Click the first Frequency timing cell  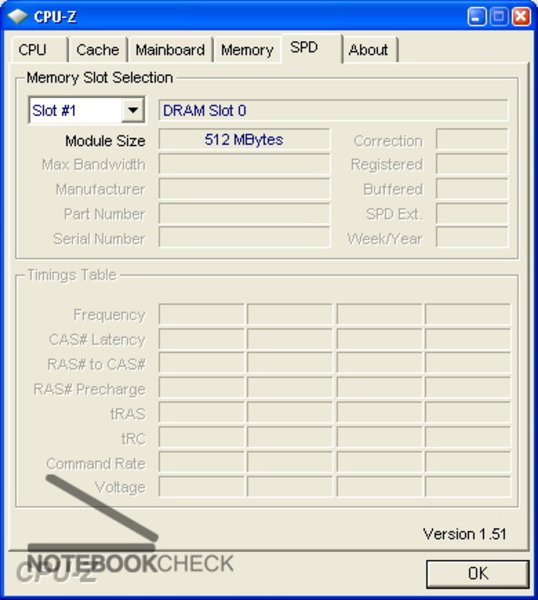point(201,314)
